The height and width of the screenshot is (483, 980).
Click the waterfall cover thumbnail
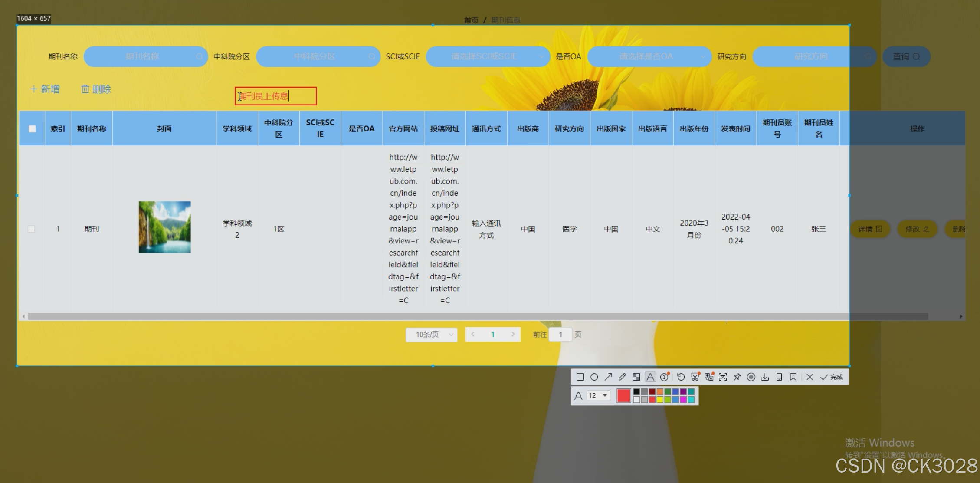(164, 227)
